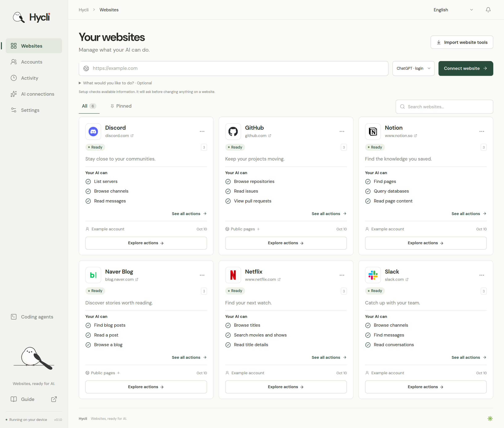Add account via plus beside GitHub Public pages

pyautogui.click(x=258, y=229)
